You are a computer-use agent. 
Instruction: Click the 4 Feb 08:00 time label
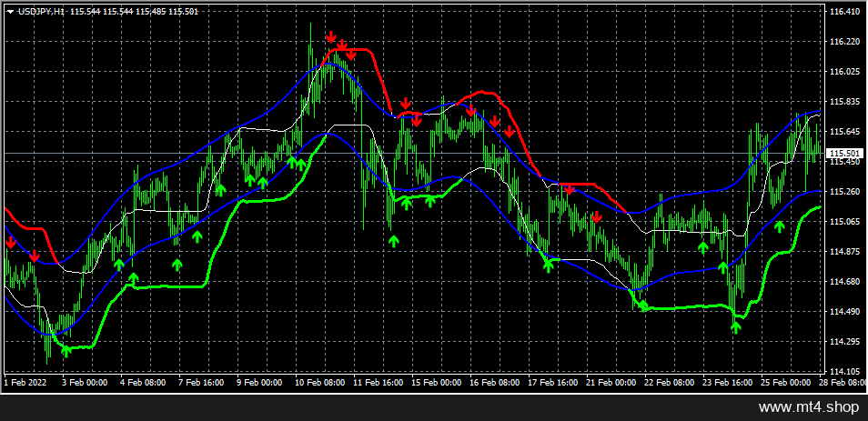pyautogui.click(x=143, y=382)
